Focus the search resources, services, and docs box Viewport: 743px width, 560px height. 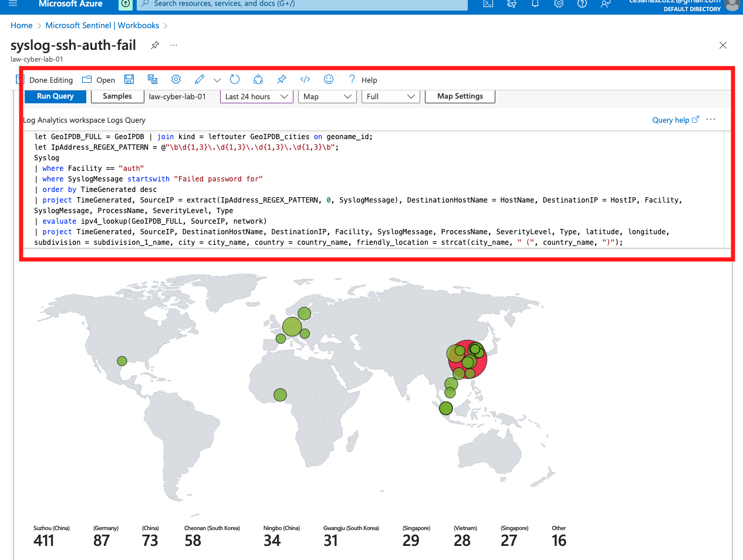click(303, 4)
